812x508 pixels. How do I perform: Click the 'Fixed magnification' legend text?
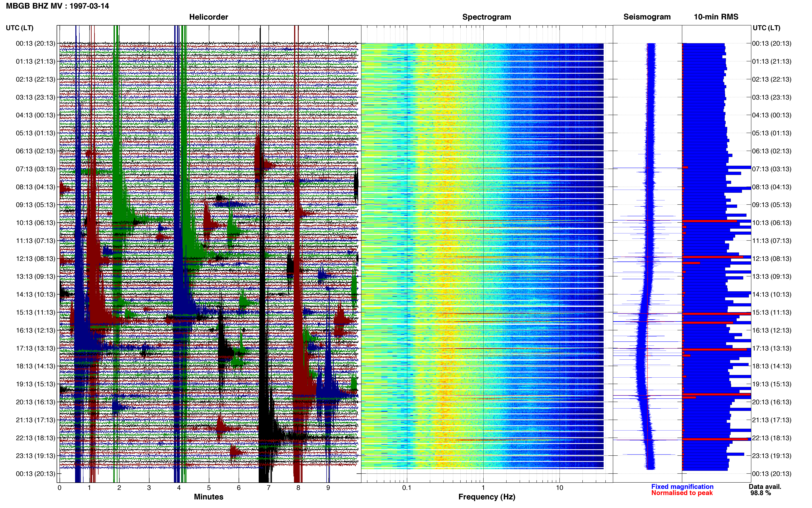[x=682, y=486]
